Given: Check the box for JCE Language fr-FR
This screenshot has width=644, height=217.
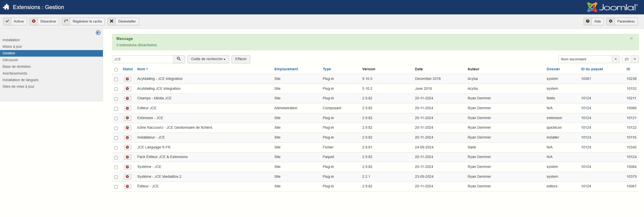Looking at the screenshot, I should click(116, 148).
